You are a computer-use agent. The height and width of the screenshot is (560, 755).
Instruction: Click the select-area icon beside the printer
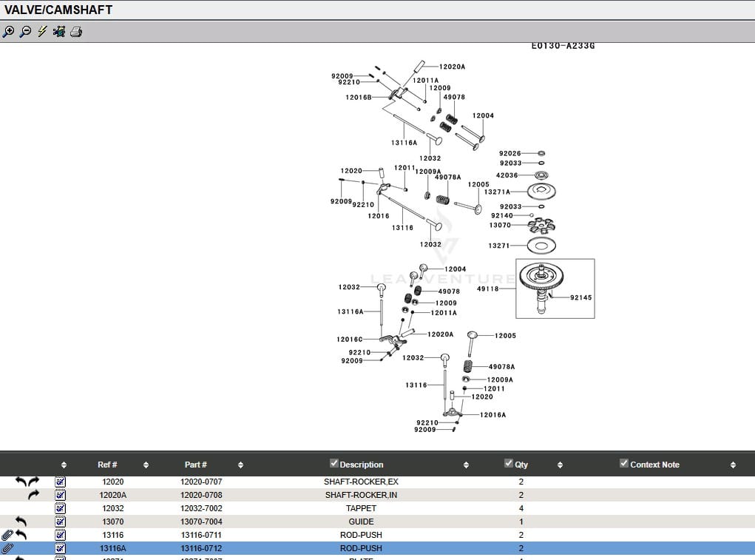(x=59, y=32)
